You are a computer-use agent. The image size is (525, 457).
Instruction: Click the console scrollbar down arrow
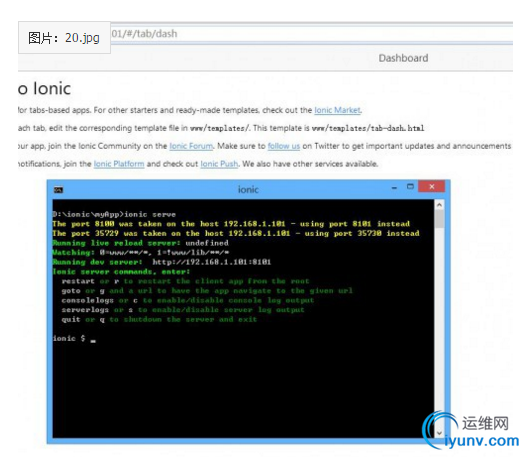(439, 433)
